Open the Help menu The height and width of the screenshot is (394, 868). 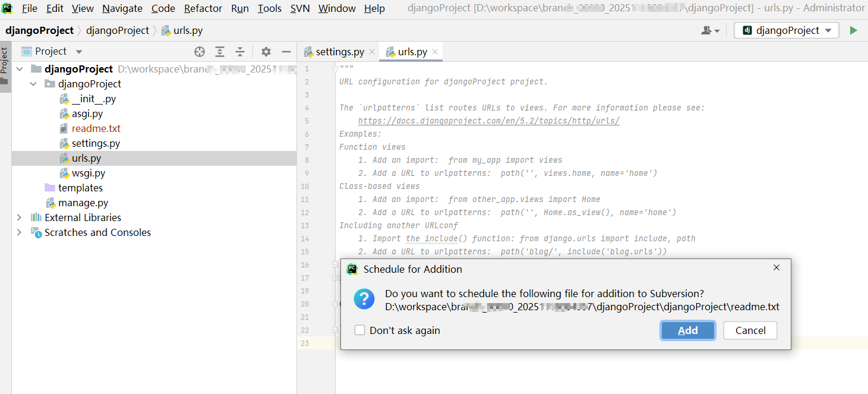click(374, 8)
